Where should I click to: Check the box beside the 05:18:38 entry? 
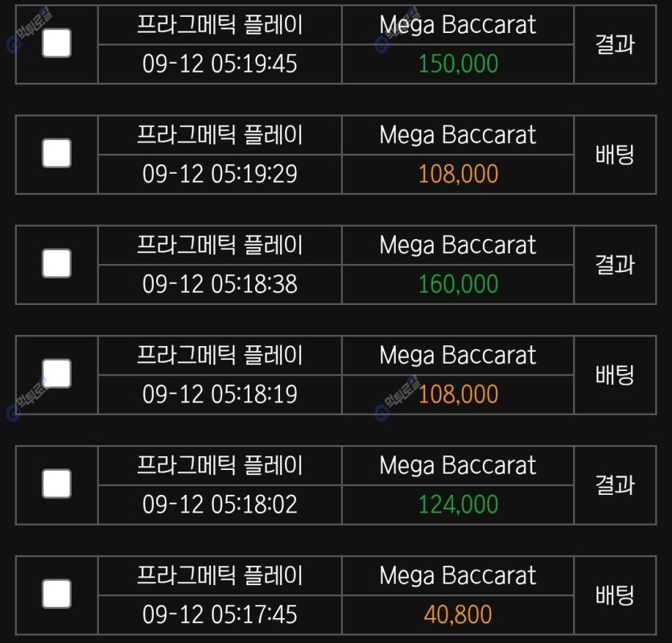click(56, 263)
